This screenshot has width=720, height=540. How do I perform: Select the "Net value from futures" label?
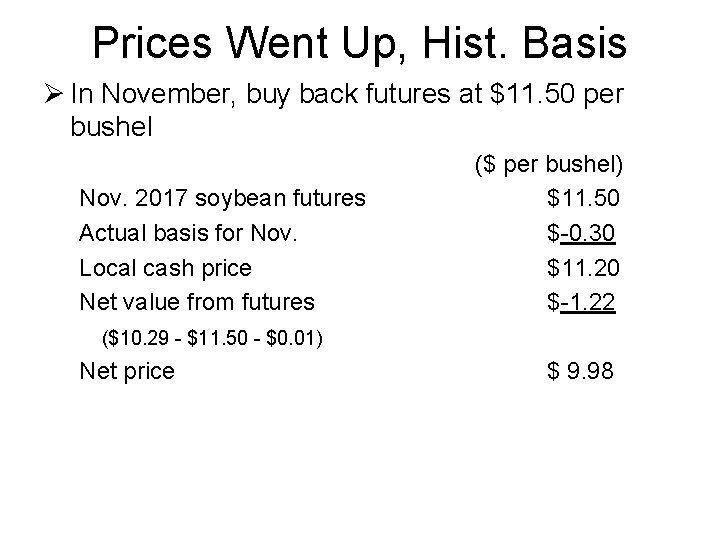pos(196,301)
